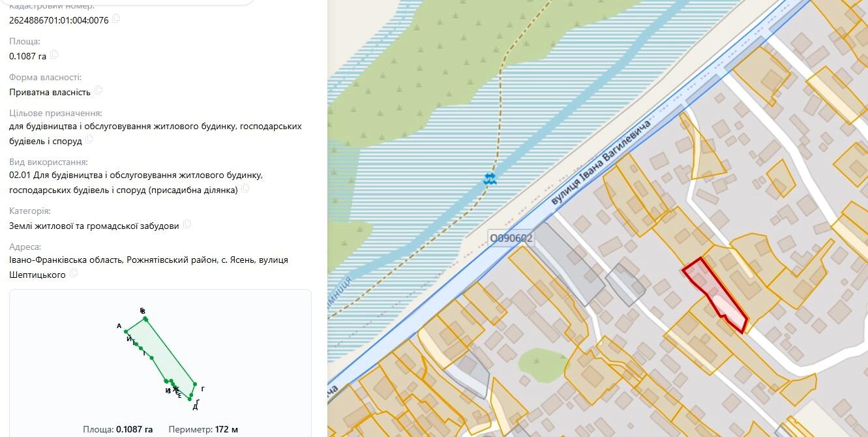The width and height of the screenshot is (868, 437).
Task: Copy the Цільове призначення text
Action: click(89, 140)
